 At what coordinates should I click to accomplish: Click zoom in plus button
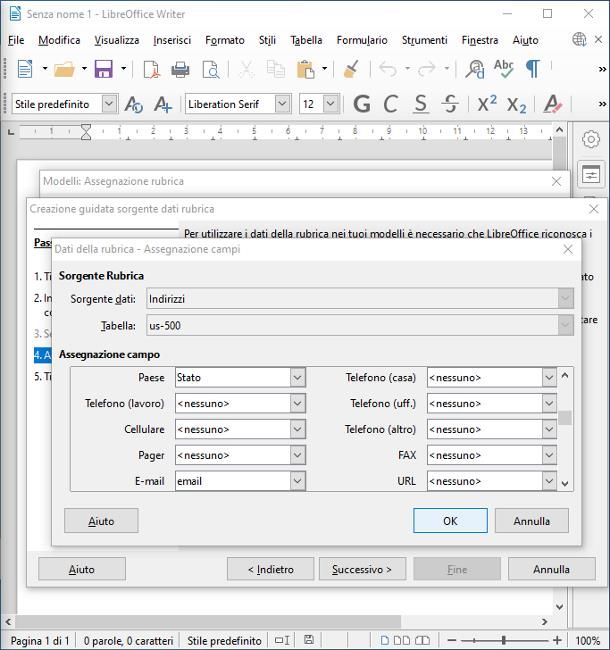coord(557,640)
